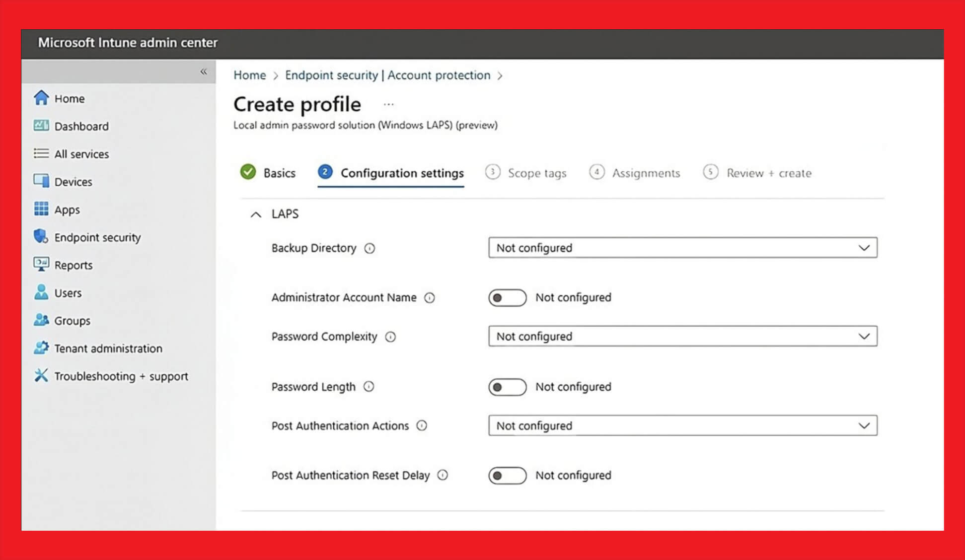Show info for Password Complexity
The image size is (965, 560).
click(391, 337)
